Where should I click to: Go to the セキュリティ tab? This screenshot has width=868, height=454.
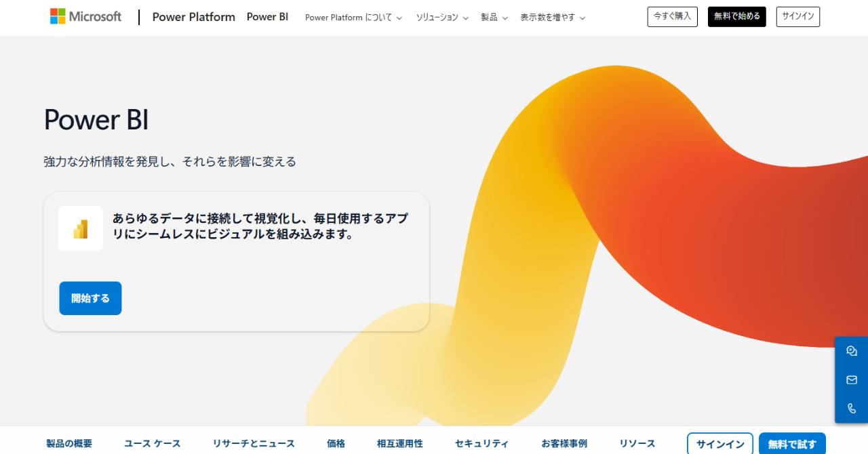pos(481,444)
